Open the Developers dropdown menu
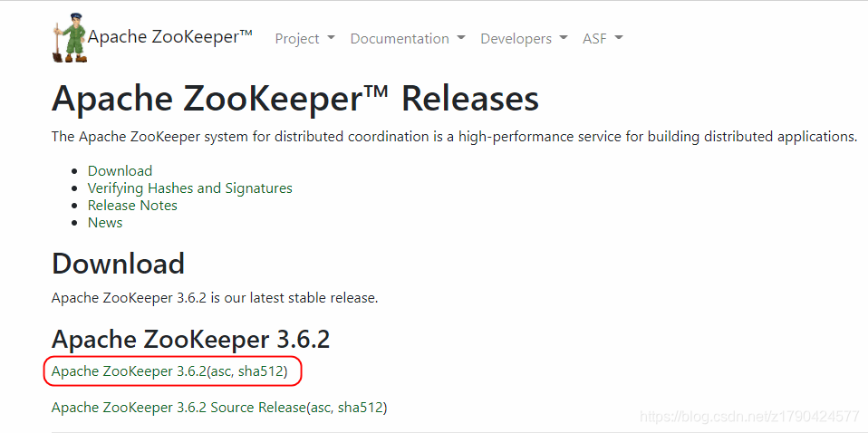868x433 pixels. pyautogui.click(x=524, y=39)
